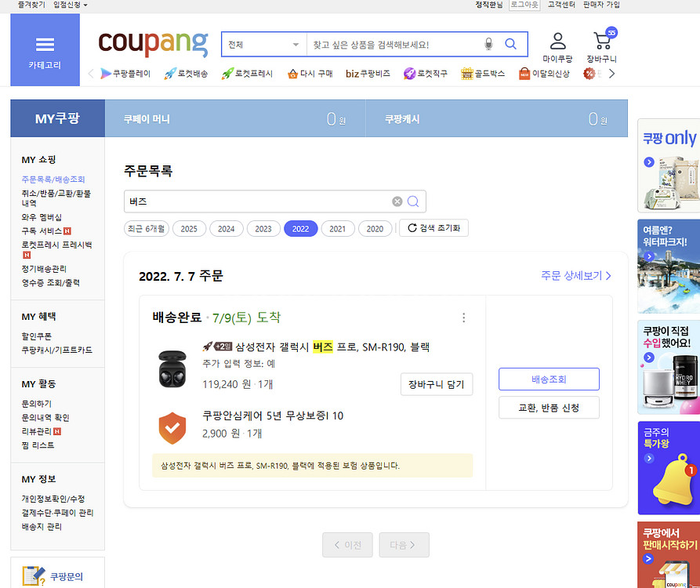Click 교환, 반품 신청 button
This screenshot has width=700, height=588.
click(x=549, y=408)
